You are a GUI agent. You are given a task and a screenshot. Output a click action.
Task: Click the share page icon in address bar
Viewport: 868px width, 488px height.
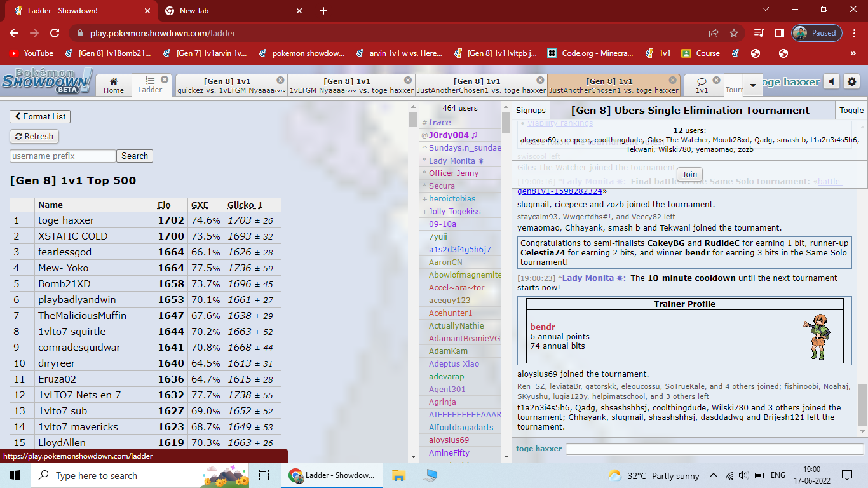pyautogui.click(x=714, y=33)
